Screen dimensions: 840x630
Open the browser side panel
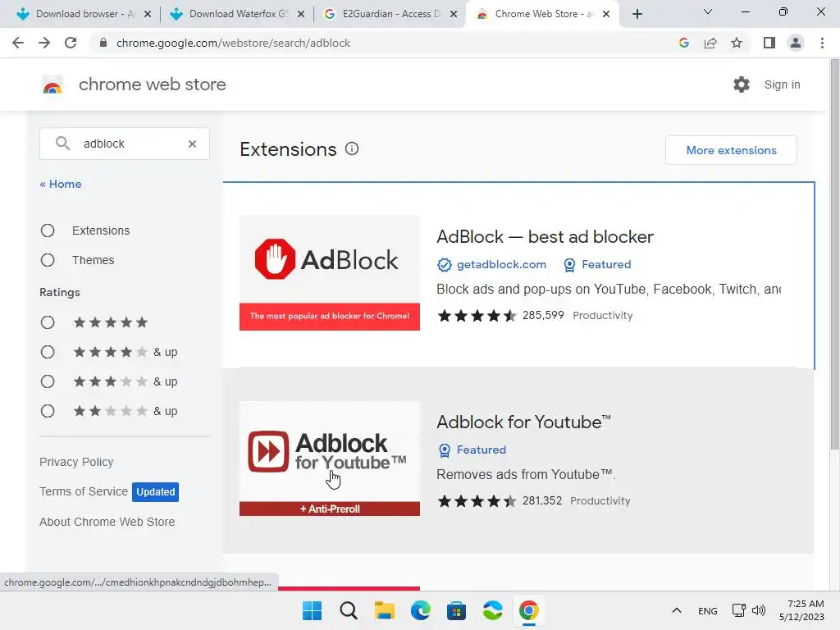coord(769,43)
